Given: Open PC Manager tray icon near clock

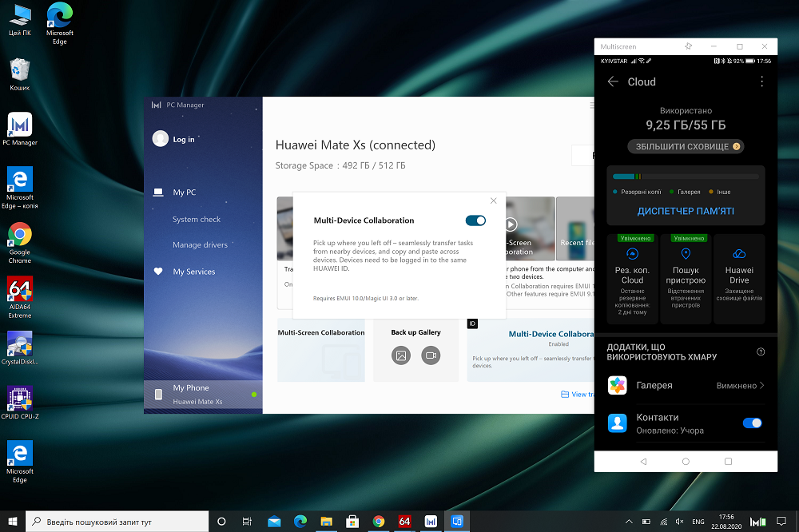Looking at the screenshot, I should tap(757, 522).
